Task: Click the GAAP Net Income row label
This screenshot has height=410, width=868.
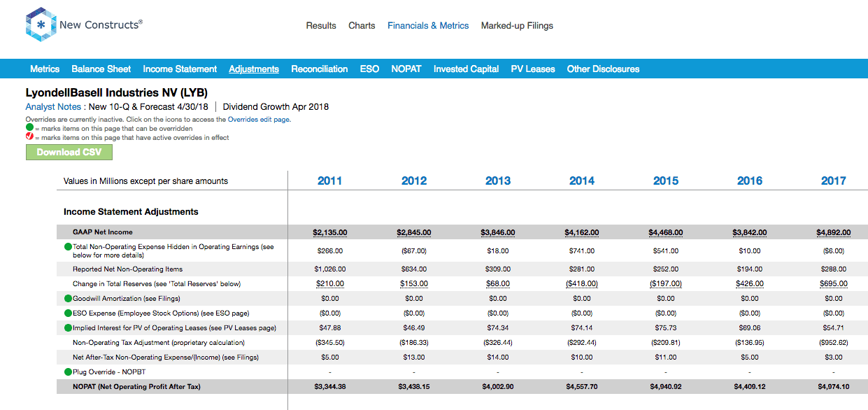Action: (x=103, y=232)
